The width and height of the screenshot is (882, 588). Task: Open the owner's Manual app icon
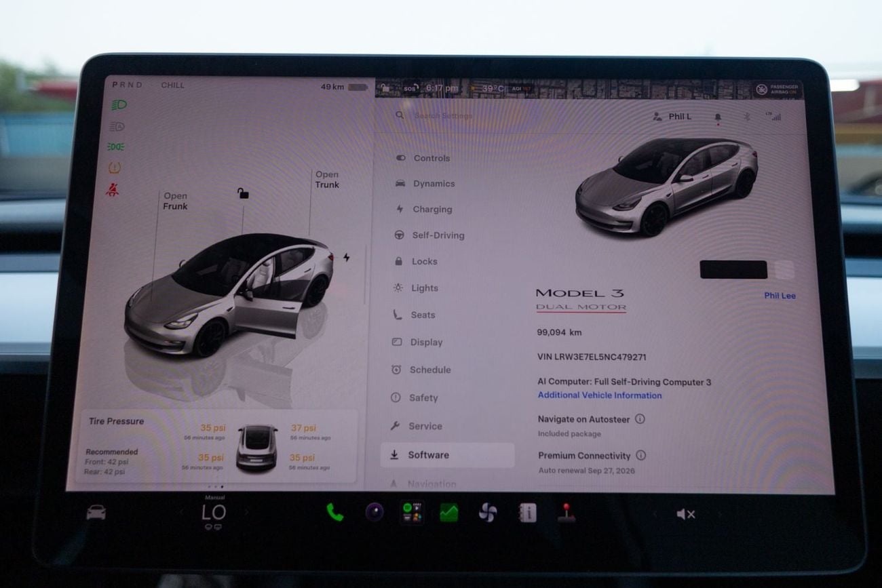(x=527, y=513)
